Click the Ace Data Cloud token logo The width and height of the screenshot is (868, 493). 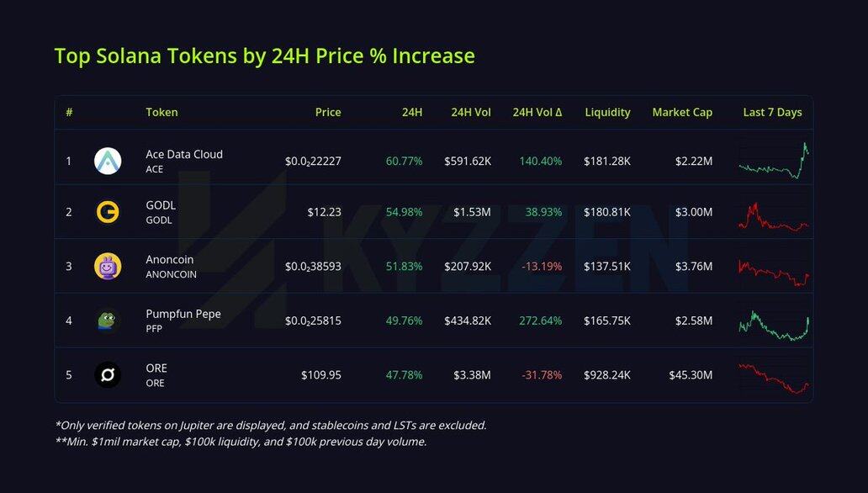pos(108,161)
